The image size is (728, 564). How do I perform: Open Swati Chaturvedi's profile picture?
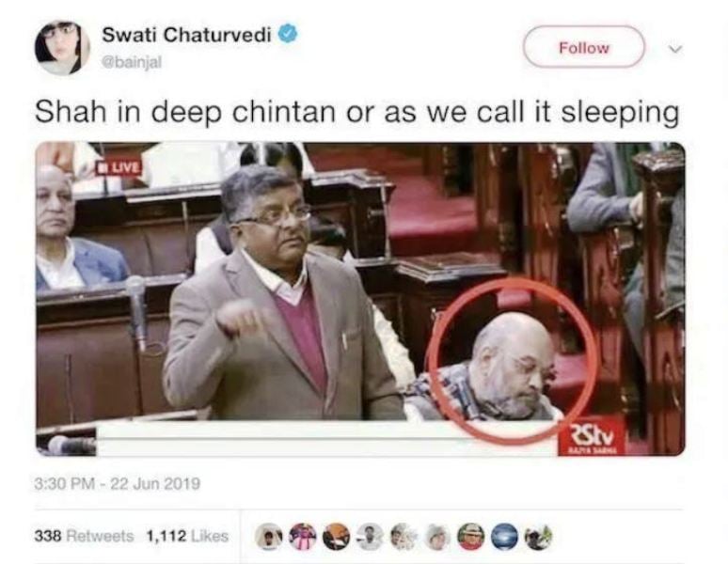click(62, 48)
